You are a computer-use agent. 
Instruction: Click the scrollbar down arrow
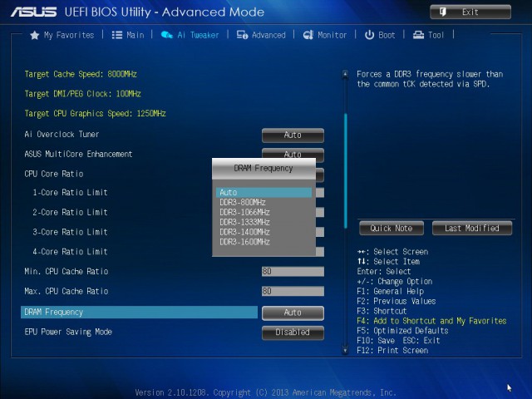point(345,350)
